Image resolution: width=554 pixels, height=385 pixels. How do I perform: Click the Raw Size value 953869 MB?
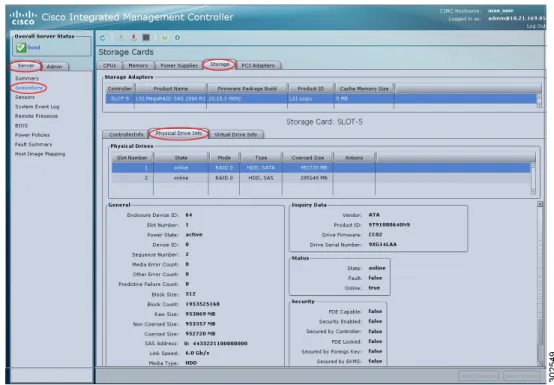tap(200, 314)
